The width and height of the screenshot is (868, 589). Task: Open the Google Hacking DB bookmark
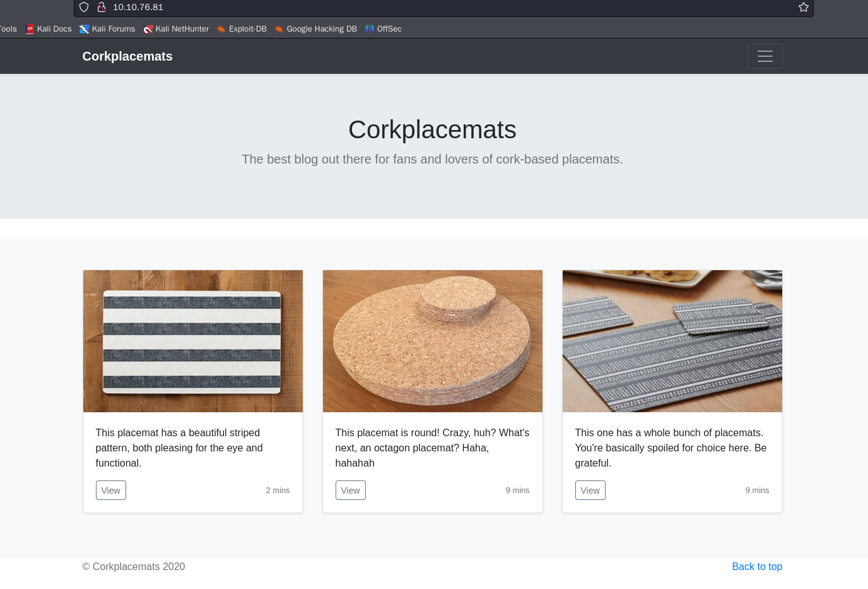[315, 29]
